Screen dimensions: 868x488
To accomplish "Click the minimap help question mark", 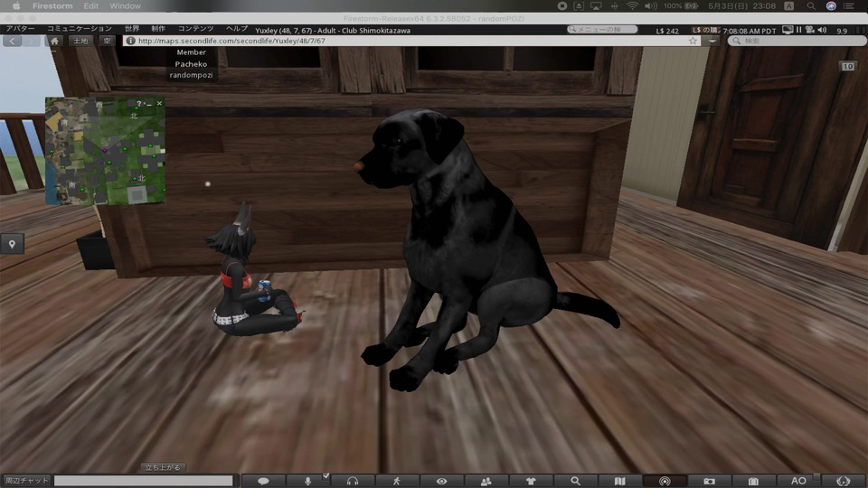I will point(138,103).
